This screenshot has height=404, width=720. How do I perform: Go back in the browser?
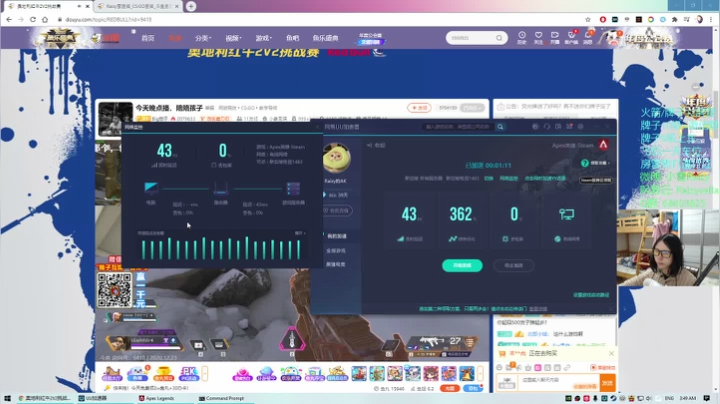(9, 20)
